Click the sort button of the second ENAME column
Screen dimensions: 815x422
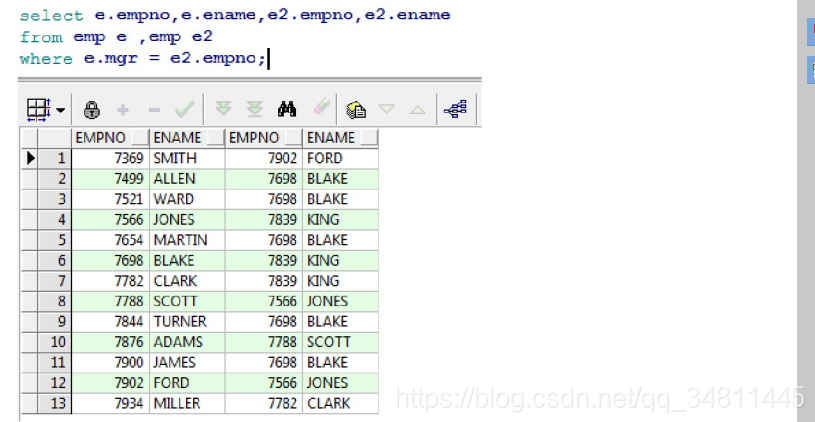click(369, 138)
